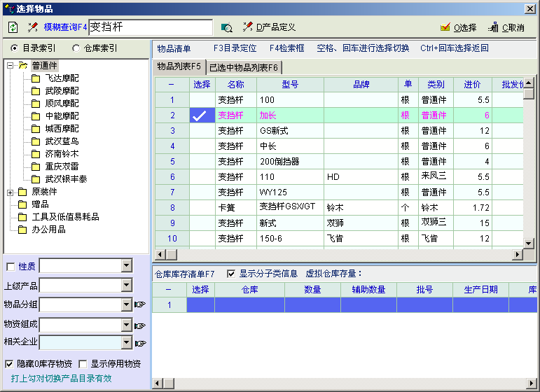
Task: Click the green refresh icon in toolbar
Action: 13,27
